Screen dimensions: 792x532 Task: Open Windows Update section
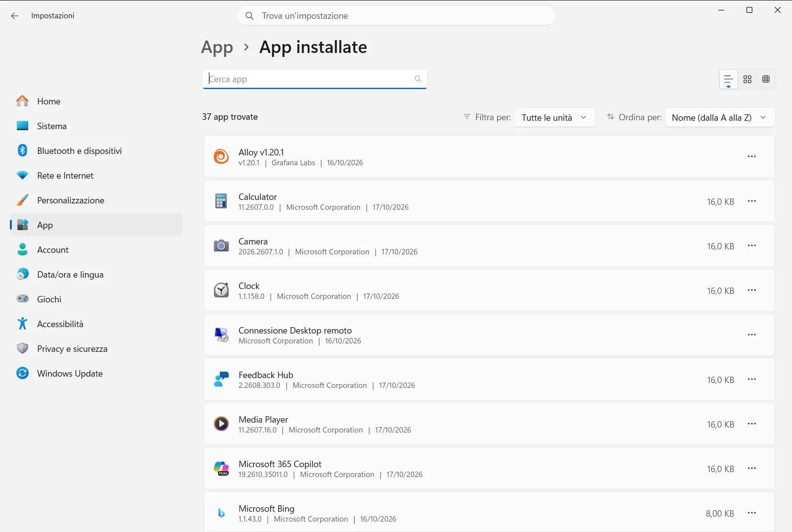tap(97, 373)
